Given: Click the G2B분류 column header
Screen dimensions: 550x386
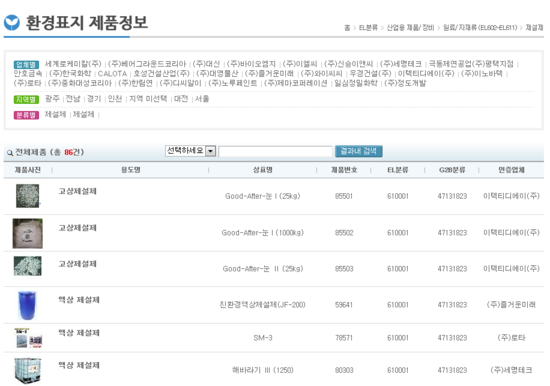Looking at the screenshot, I should tap(452, 170).
